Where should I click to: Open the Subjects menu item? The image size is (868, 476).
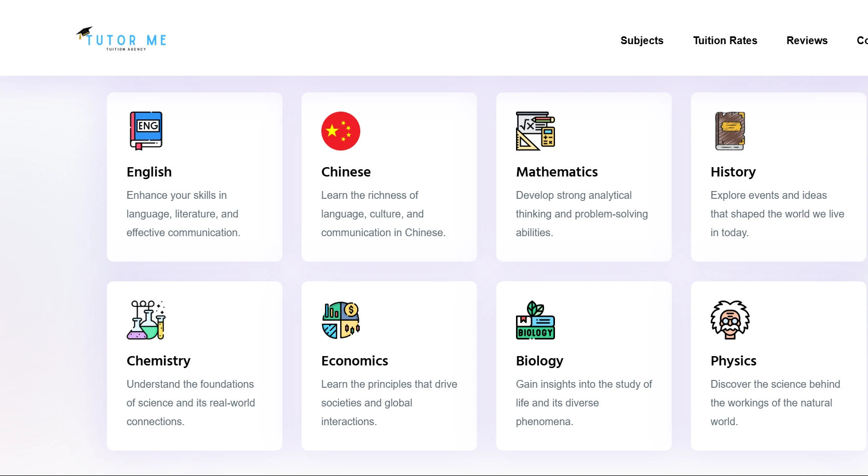click(642, 40)
